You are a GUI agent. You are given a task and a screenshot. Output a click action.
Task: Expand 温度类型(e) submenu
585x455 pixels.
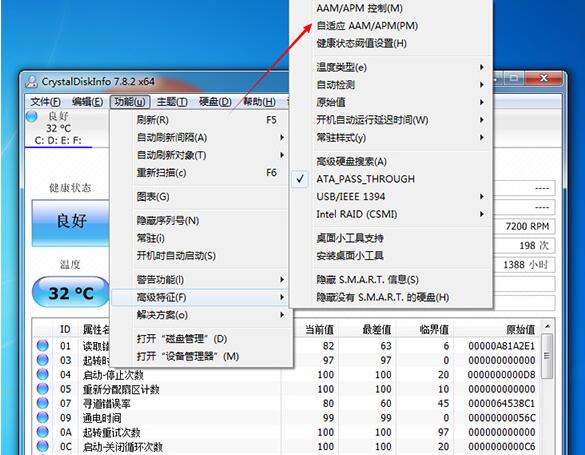click(391, 67)
